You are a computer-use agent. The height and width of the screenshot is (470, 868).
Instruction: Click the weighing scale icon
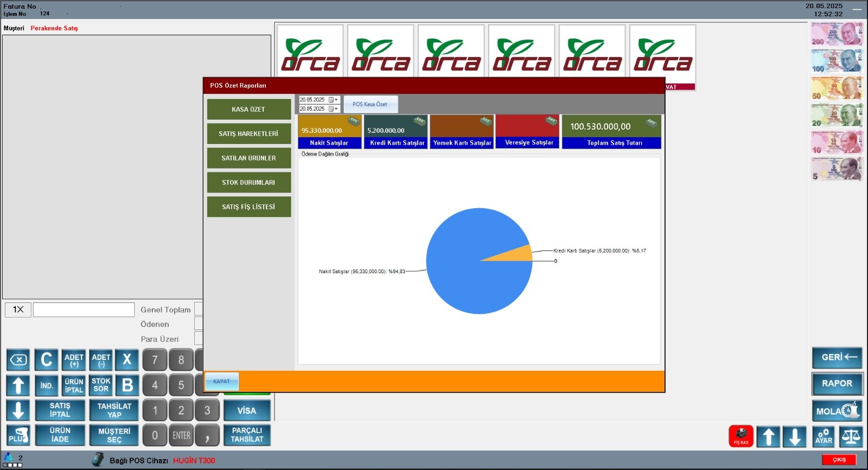[851, 436]
